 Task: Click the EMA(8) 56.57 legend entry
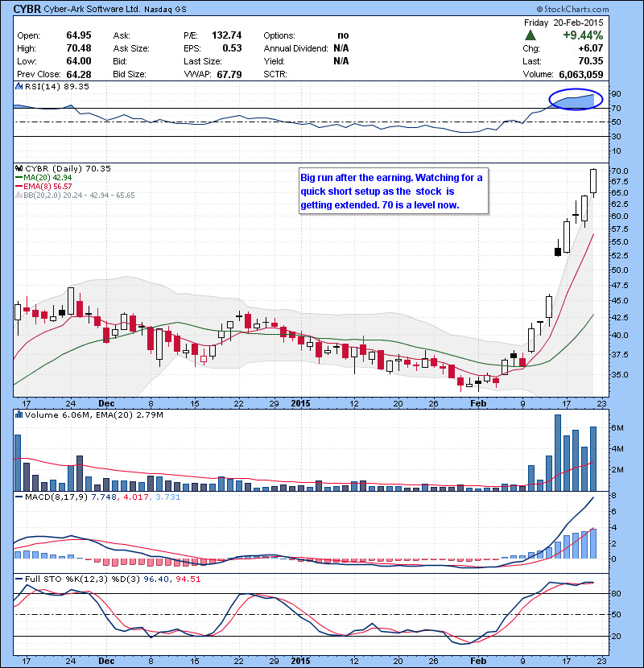click(47, 187)
